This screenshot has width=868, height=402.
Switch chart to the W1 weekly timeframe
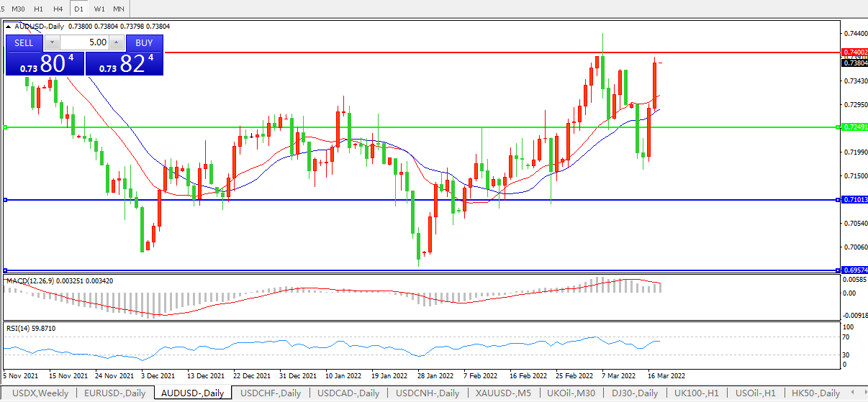point(99,9)
